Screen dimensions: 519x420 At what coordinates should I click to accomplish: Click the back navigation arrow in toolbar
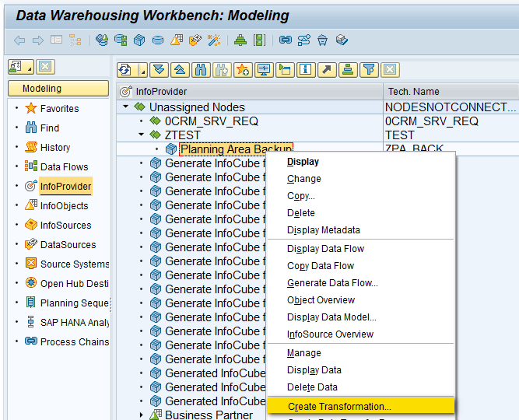pyautogui.click(x=19, y=40)
